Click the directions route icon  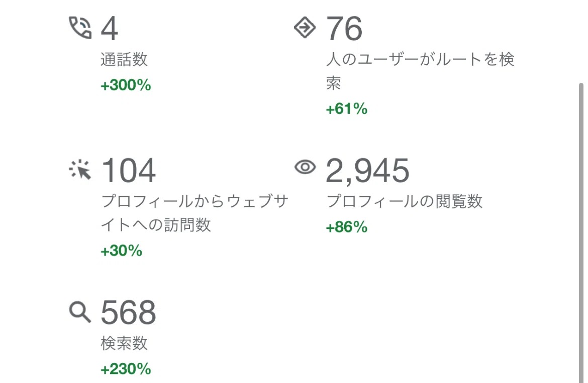click(305, 28)
